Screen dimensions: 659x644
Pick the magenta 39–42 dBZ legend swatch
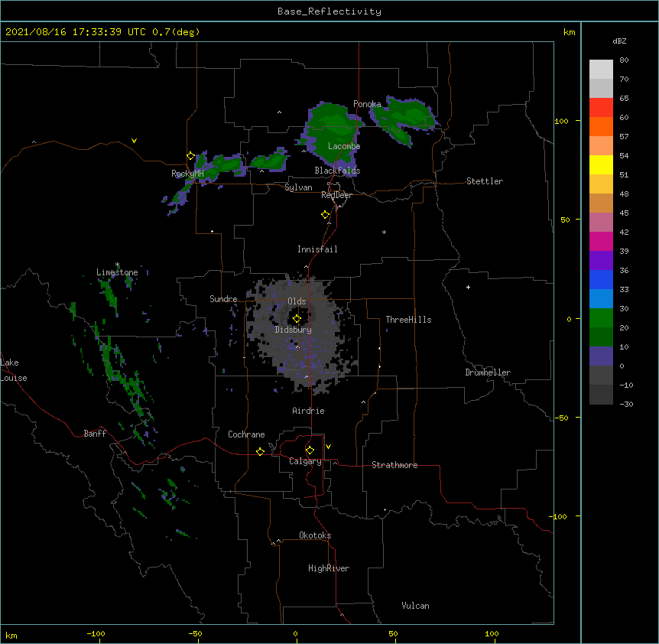click(x=601, y=241)
